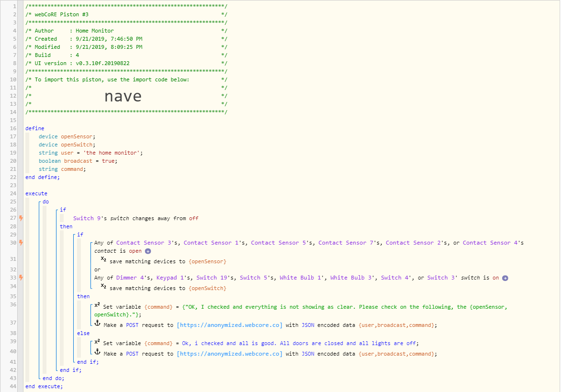Select the 'Dimmer 4' device

click(x=130, y=278)
